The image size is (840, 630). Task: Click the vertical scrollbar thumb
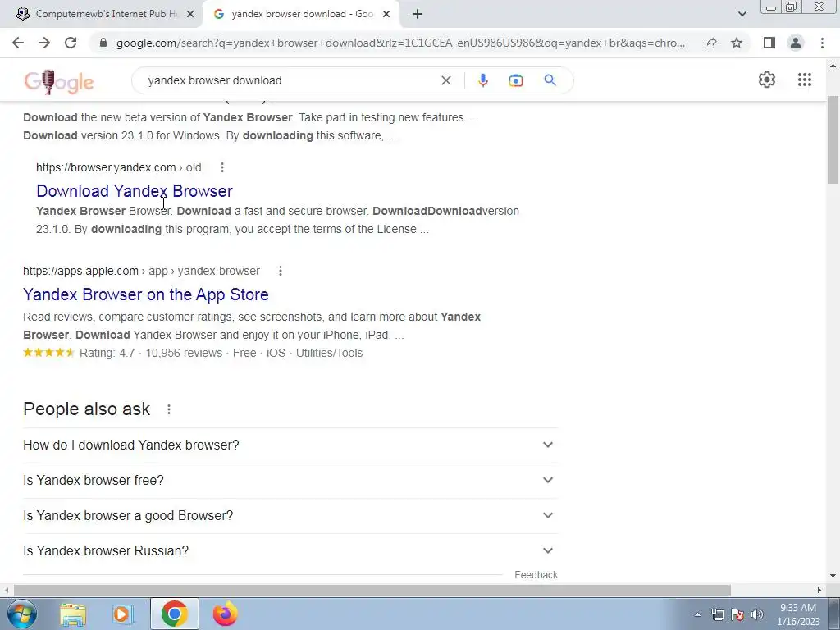pos(833,140)
